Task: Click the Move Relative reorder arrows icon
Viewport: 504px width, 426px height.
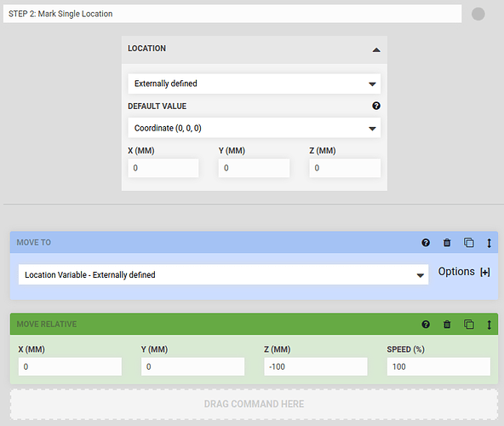Action: 489,325
